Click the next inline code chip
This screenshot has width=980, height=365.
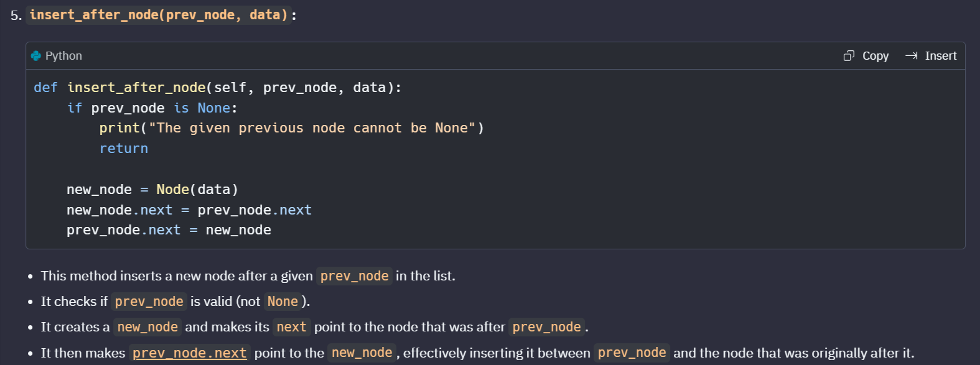pos(292,327)
